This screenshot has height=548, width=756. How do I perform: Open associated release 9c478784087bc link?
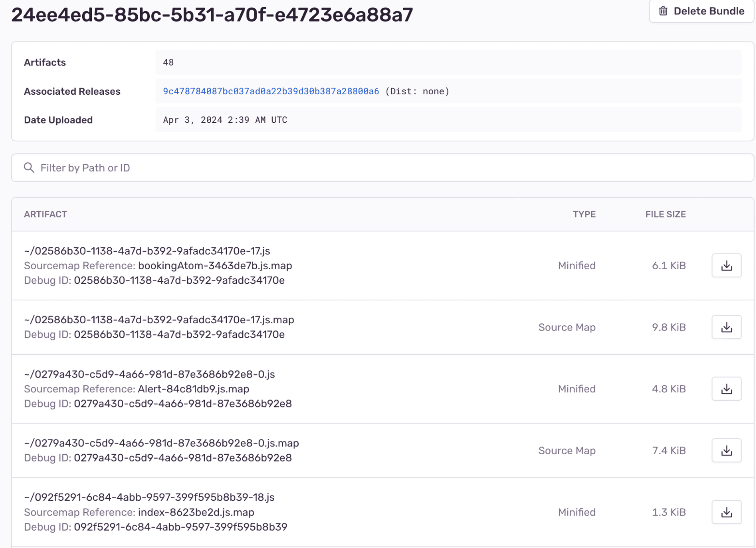(271, 91)
